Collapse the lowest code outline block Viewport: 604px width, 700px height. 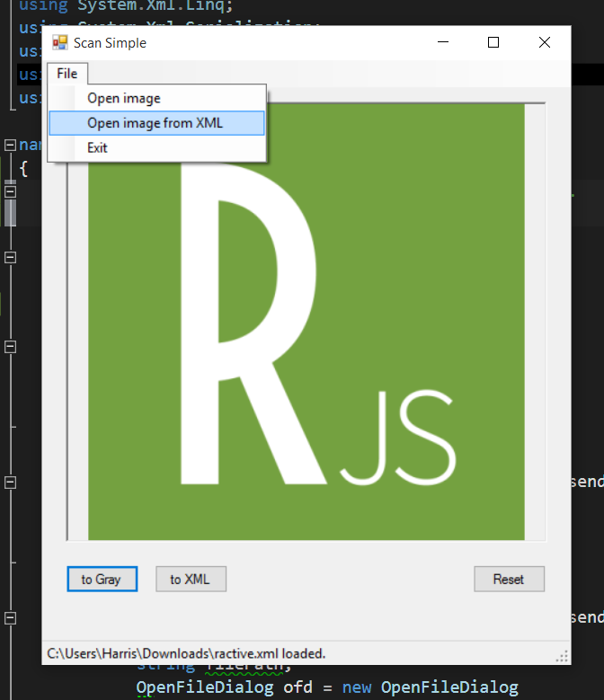[10, 618]
